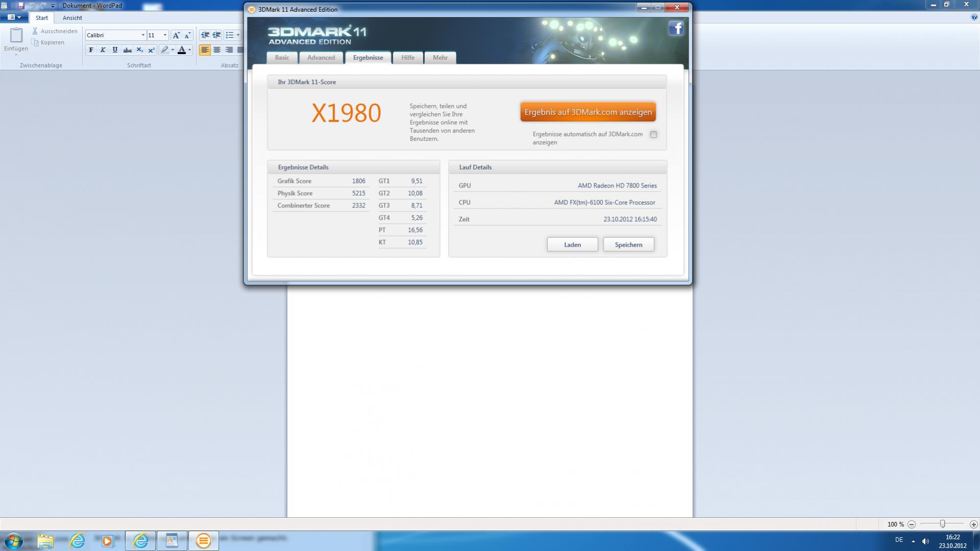Enable automatic results display on 3DMark.com
The width and height of the screenshot is (980, 551).
(x=654, y=134)
